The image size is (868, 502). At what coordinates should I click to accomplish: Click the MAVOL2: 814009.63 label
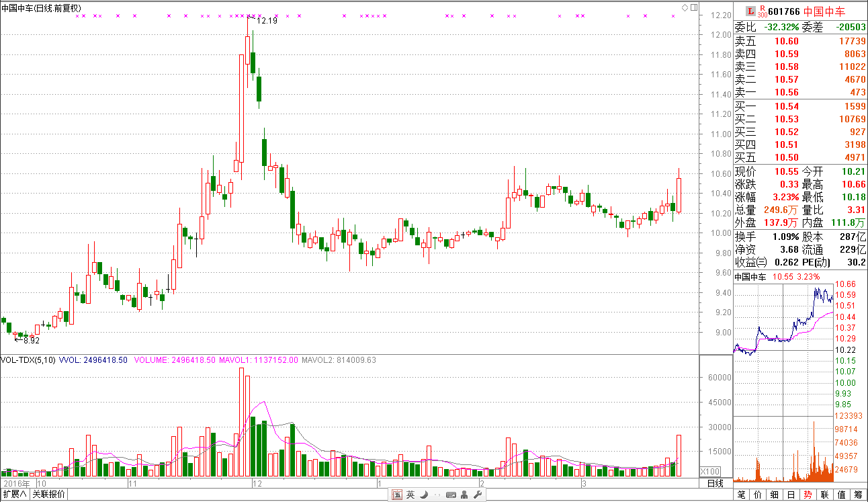(x=339, y=360)
